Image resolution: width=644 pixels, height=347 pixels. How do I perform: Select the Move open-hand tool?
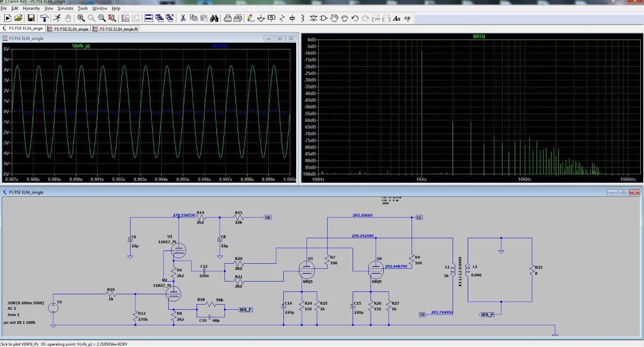pyautogui.click(x=334, y=18)
